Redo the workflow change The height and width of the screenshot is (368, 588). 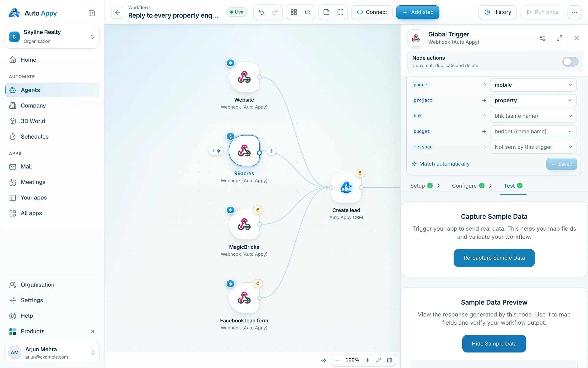tap(275, 12)
